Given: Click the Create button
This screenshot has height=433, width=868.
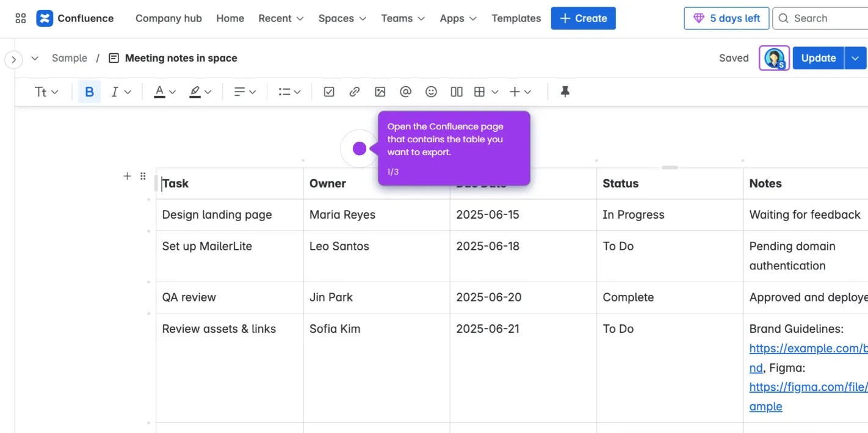Looking at the screenshot, I should point(583,18).
